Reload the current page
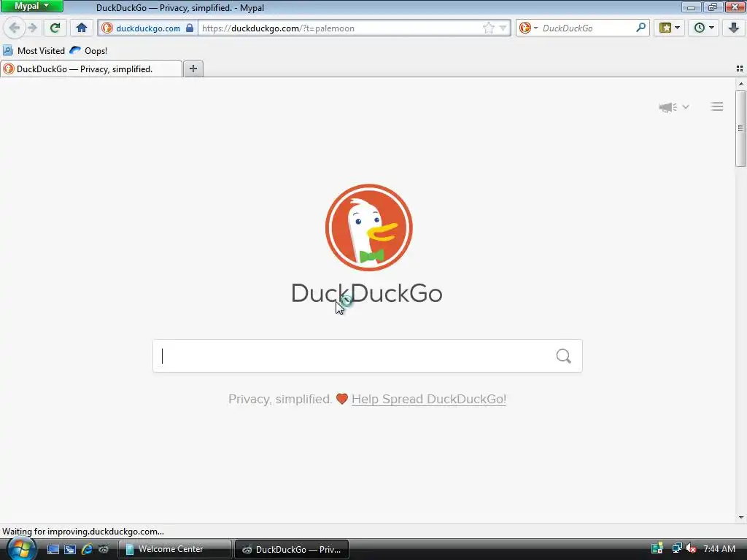Viewport: 747px width, 560px height. (55, 28)
